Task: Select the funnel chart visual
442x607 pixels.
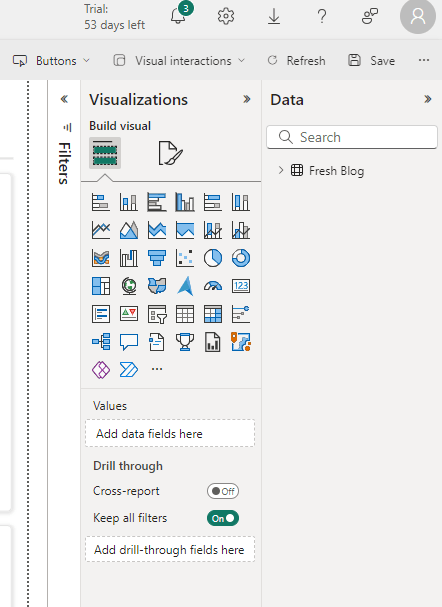Action: pos(157,258)
